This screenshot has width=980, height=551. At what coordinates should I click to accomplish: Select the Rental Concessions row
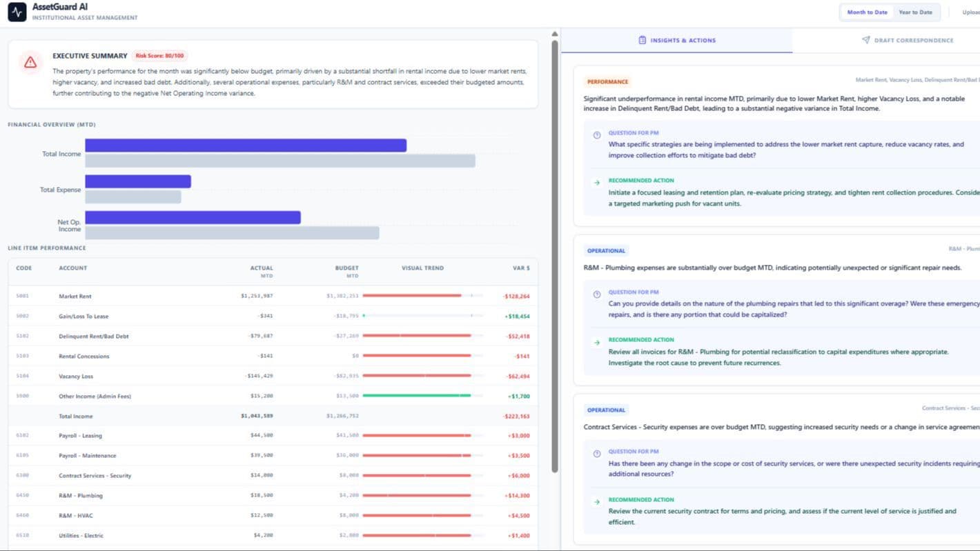tap(273, 357)
